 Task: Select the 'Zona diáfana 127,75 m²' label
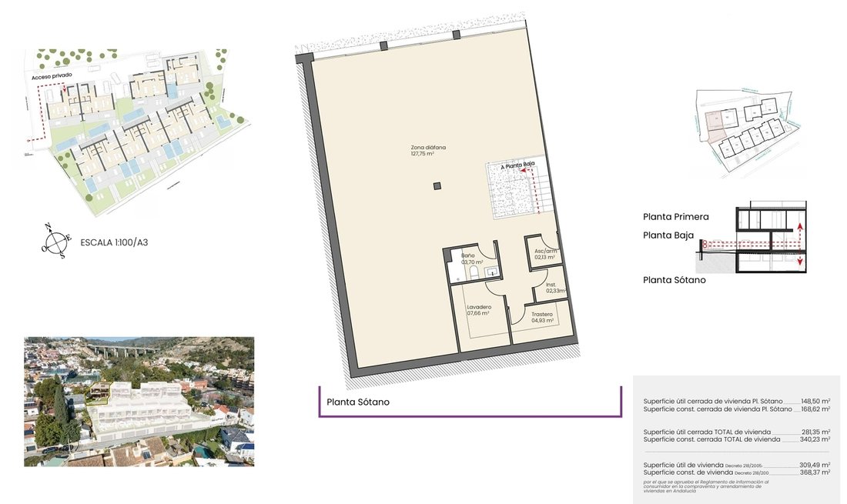(428, 151)
